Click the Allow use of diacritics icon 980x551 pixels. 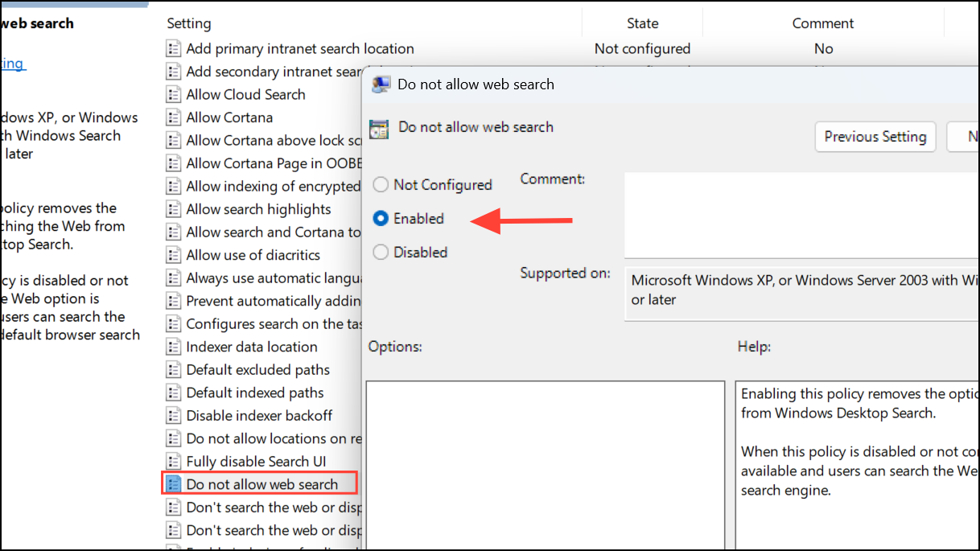(174, 255)
